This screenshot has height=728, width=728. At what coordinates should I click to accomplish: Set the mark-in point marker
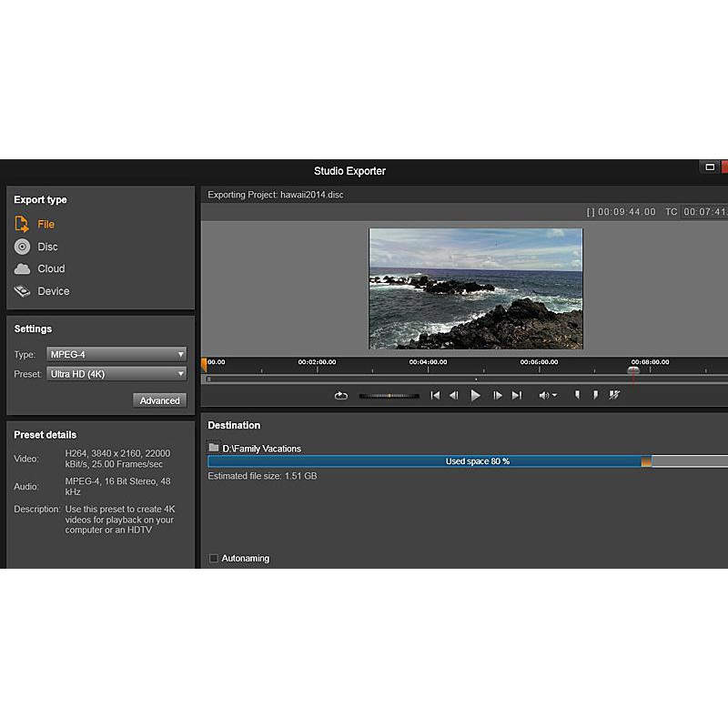pos(576,395)
